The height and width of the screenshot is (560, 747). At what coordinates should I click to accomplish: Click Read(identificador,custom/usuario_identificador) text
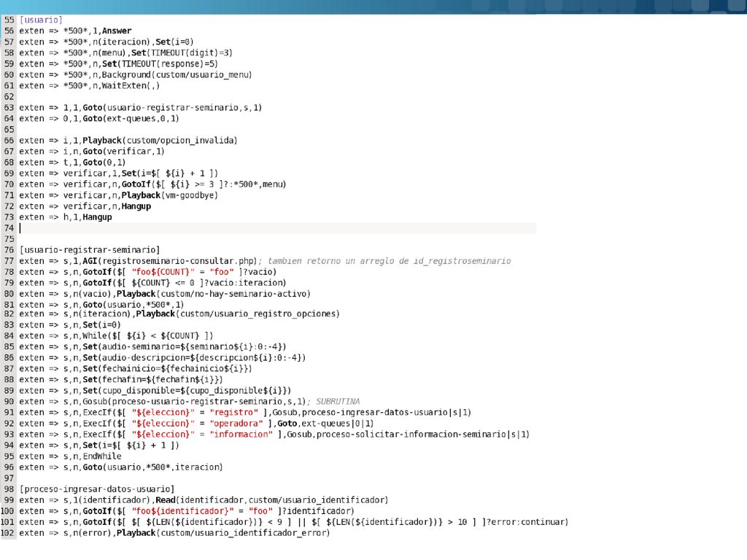coord(272,500)
